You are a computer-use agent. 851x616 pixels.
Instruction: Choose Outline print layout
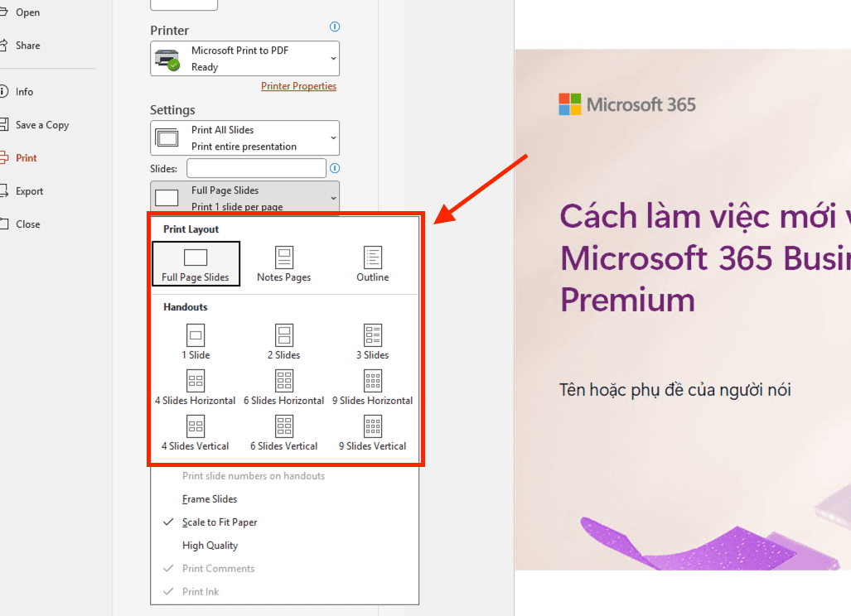pos(372,263)
